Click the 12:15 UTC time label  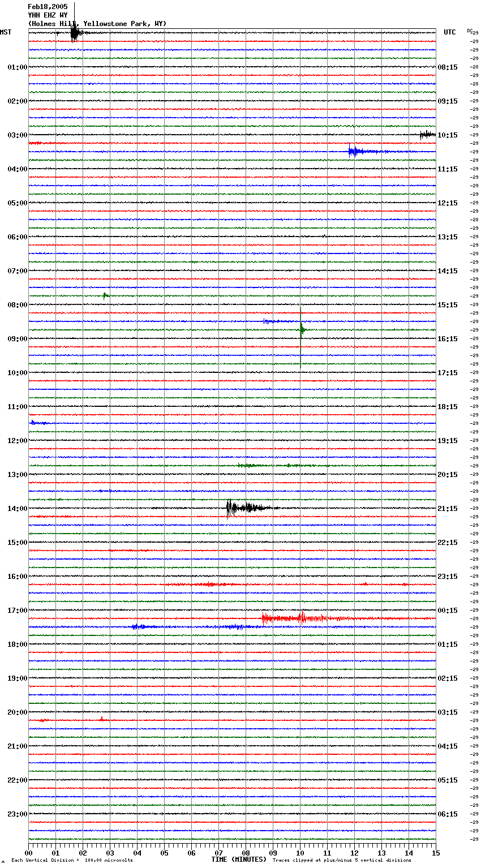click(448, 203)
